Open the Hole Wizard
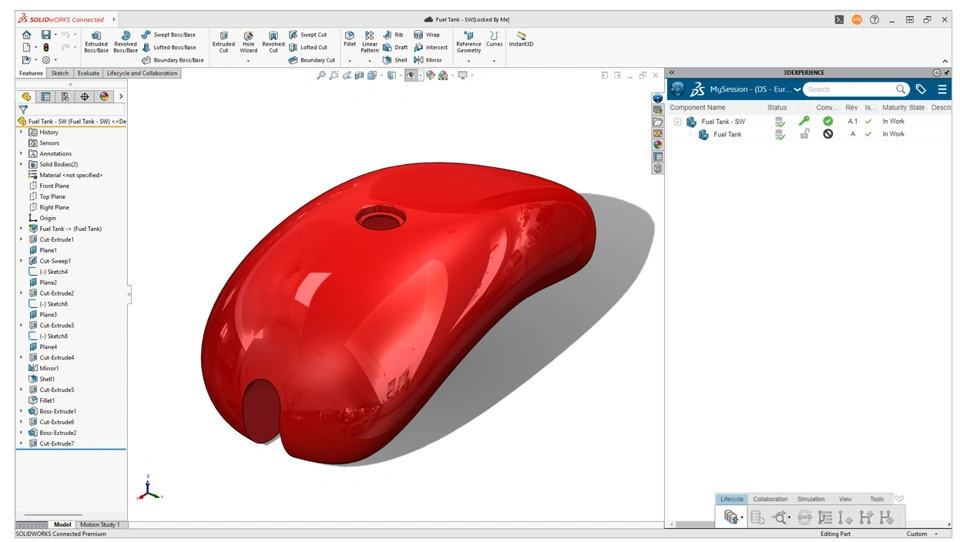Screen dimensions: 960x542 248,40
